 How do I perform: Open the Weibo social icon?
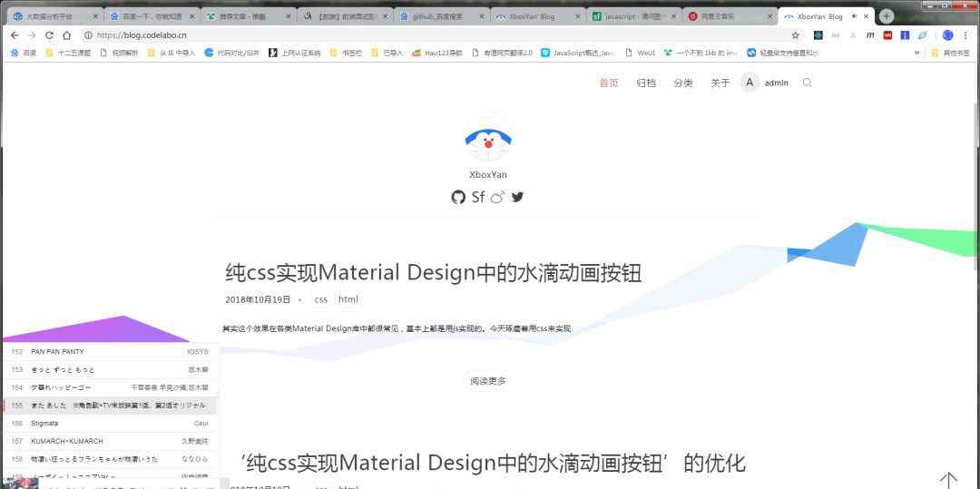[497, 197]
